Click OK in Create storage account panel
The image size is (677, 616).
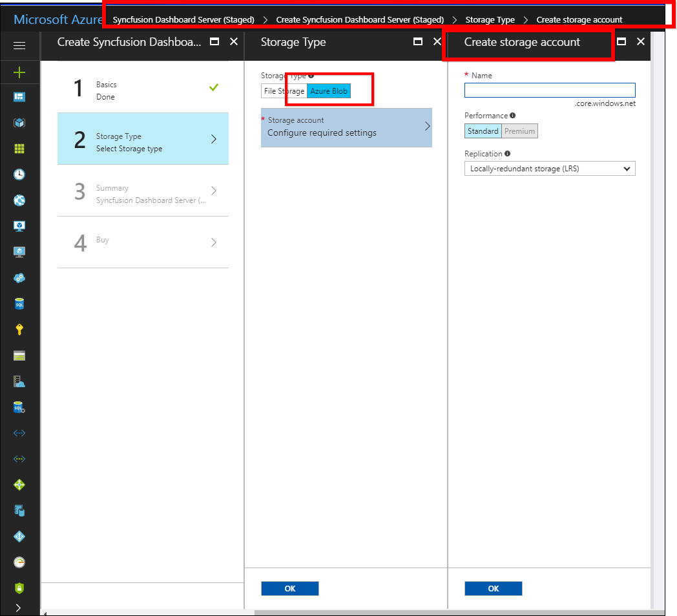pos(493,588)
